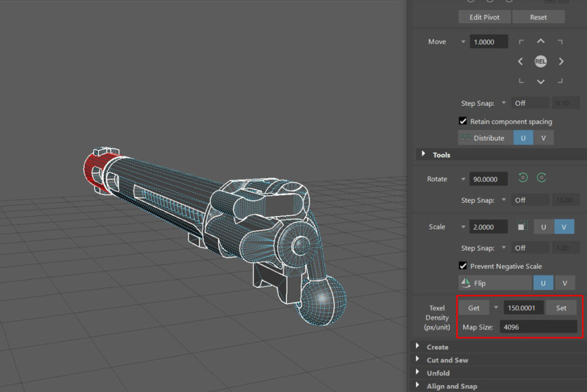Rotate UVs clockwise with the rotate icon
Viewport: 587px width, 392px height.
[x=541, y=178]
